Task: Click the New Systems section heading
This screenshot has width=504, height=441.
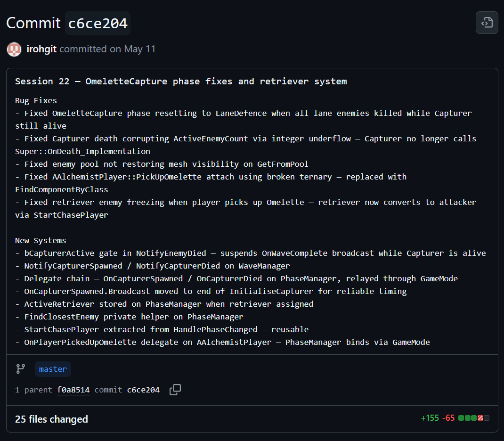Action: click(x=41, y=240)
